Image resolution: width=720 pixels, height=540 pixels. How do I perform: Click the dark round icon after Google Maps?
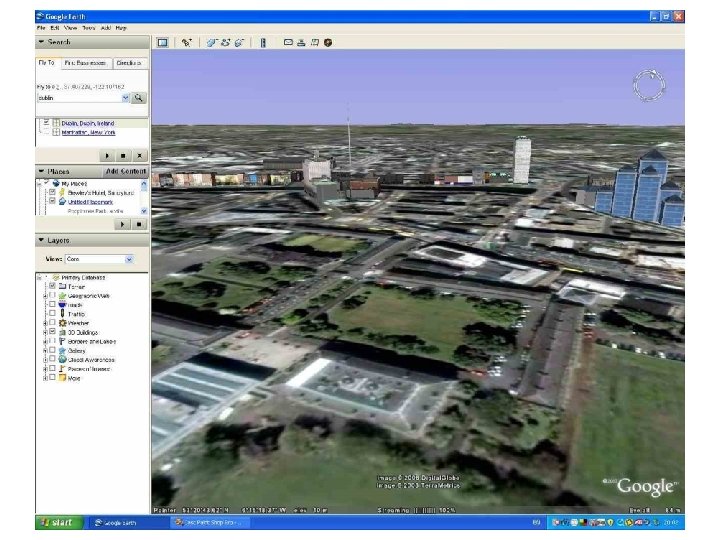(x=328, y=43)
